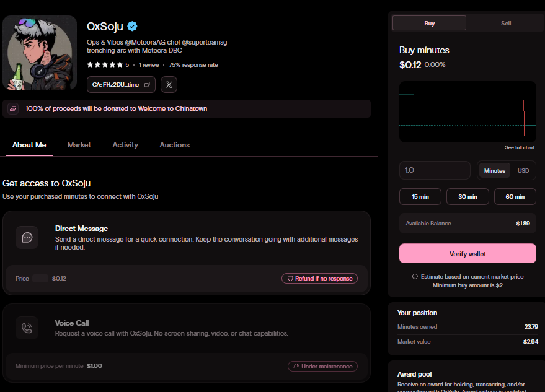Click the Direct Message Price $0.12 value
The height and width of the screenshot is (392, 545).
59,279
